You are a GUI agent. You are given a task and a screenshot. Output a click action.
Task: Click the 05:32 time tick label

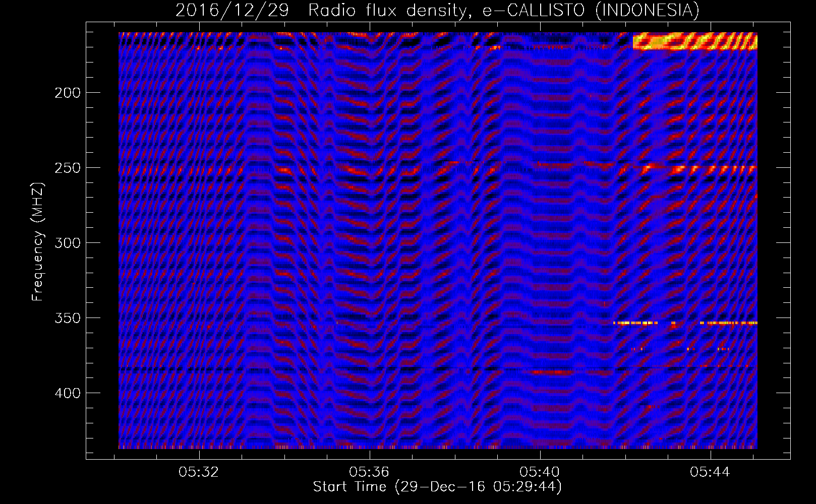tap(199, 472)
